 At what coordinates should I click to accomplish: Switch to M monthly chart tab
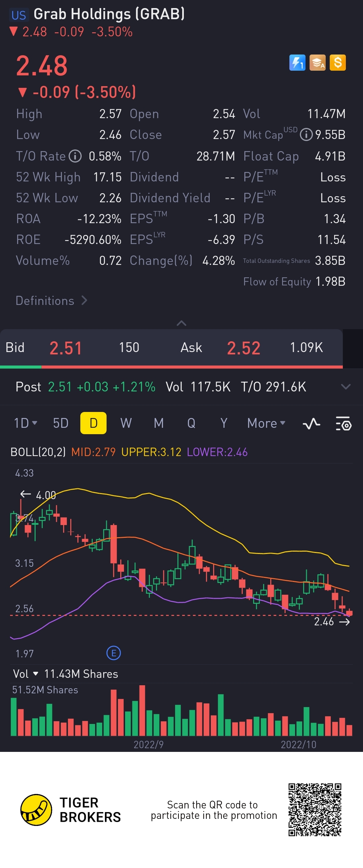tap(159, 423)
